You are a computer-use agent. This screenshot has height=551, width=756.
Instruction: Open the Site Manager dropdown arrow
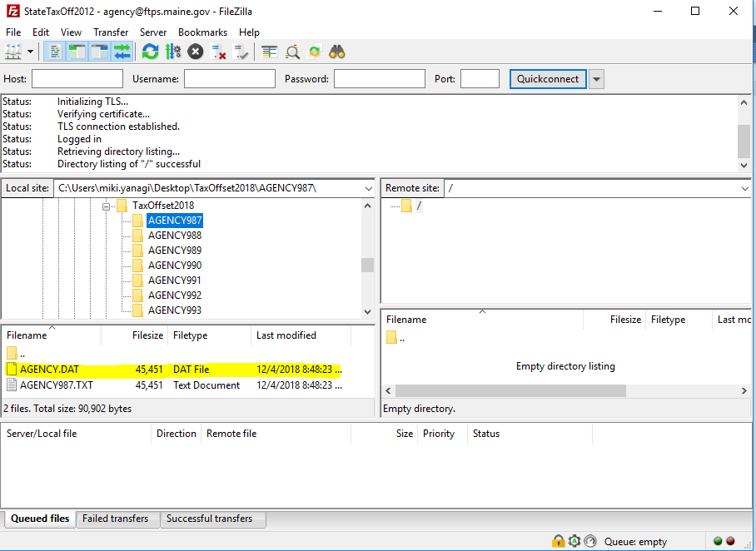coord(30,52)
